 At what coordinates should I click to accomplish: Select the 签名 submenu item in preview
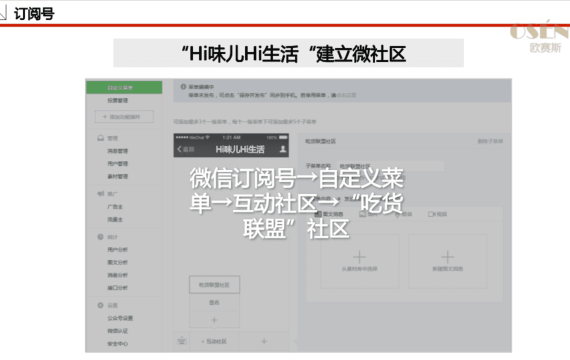pos(214,302)
